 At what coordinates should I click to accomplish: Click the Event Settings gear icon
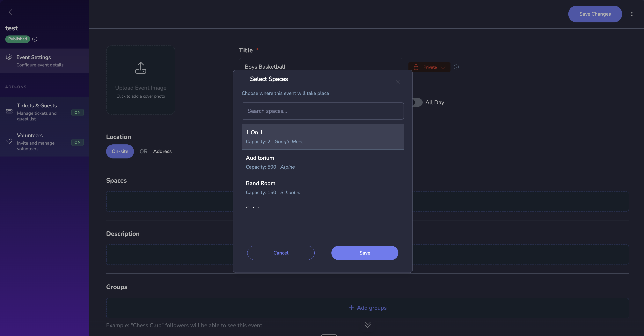coord(9,57)
